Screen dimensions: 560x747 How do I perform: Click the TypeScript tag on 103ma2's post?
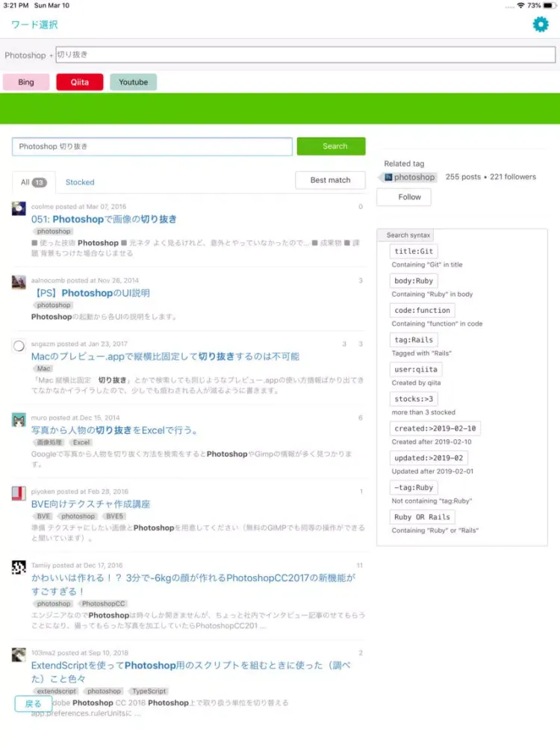(149, 691)
